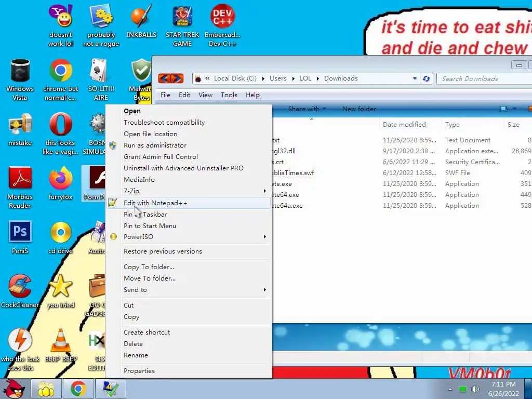Screen dimensions: 532x399
Task: Open the cd drive desktop icon
Action: pos(61,237)
